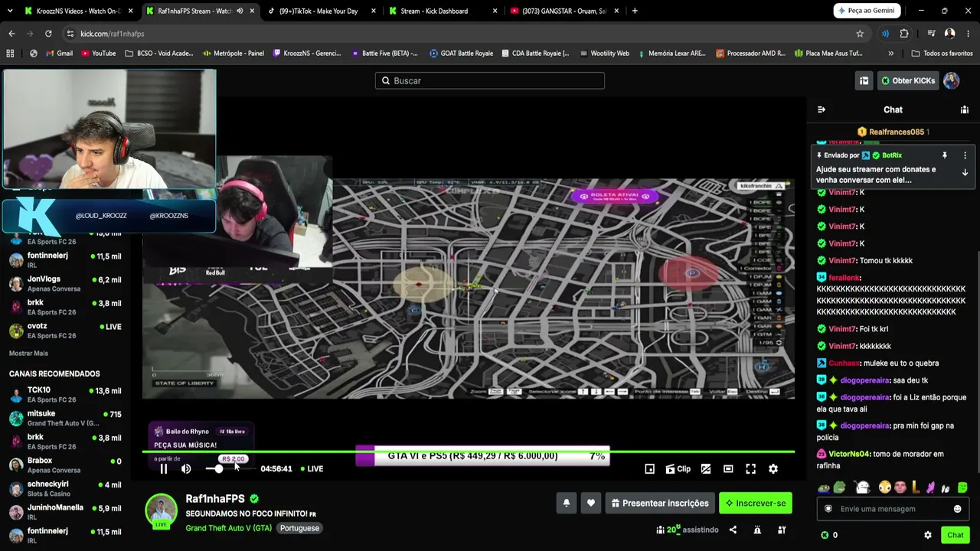Open Todos os favoritos folder
This screenshot has height=551, width=980.
[942, 54]
